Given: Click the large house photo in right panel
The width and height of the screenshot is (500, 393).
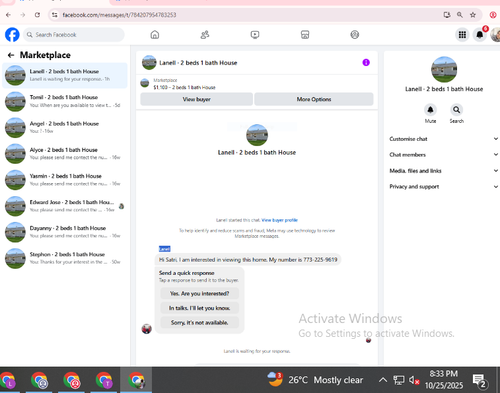Looking at the screenshot, I should pos(444,69).
